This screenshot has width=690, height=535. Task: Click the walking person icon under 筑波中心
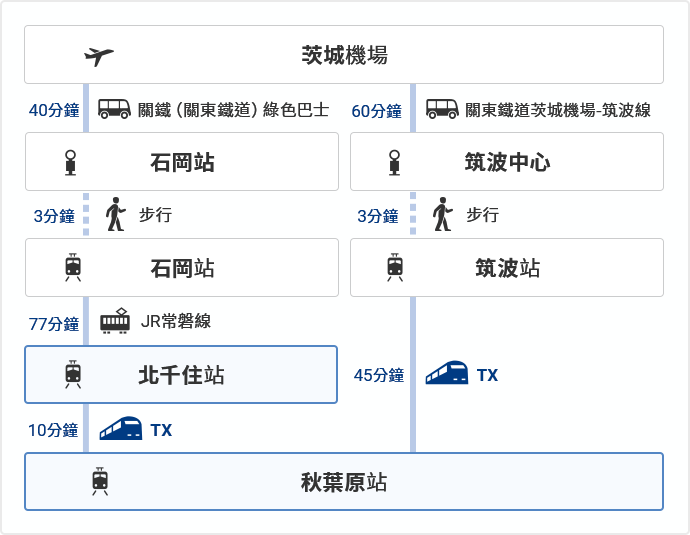[x=443, y=214]
